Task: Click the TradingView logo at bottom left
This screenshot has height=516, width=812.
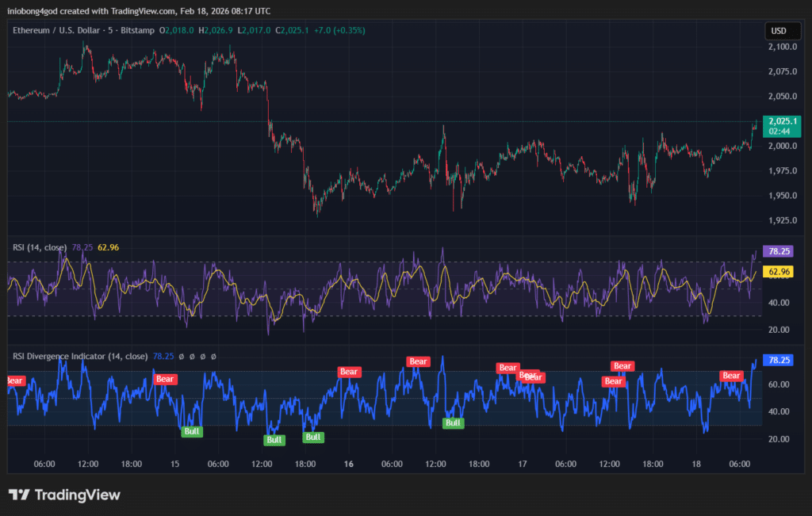Action: click(x=63, y=495)
